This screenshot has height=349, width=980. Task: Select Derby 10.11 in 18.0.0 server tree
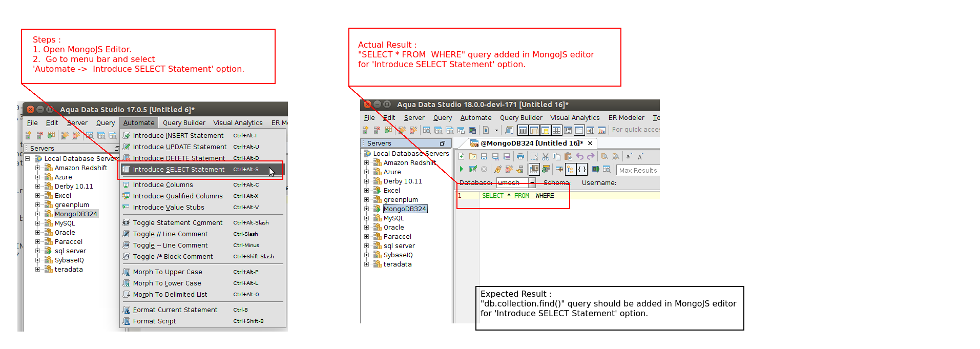point(403,181)
